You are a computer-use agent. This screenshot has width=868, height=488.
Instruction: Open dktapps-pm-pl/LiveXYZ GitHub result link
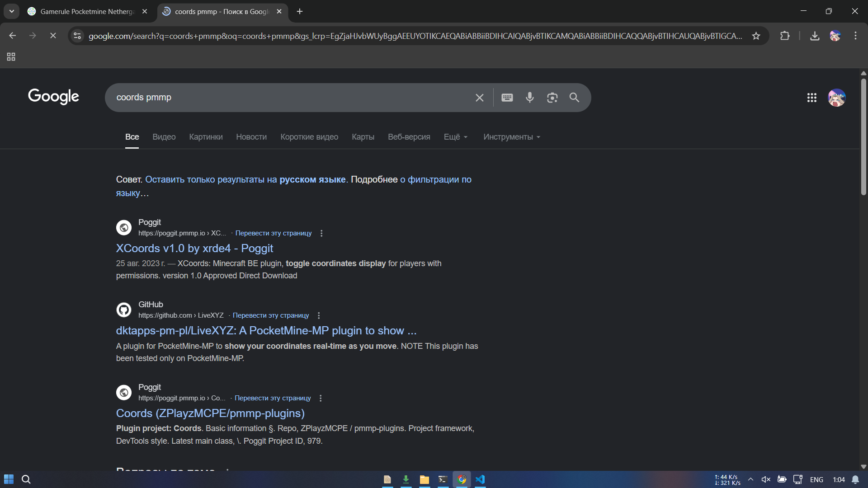[x=266, y=331]
